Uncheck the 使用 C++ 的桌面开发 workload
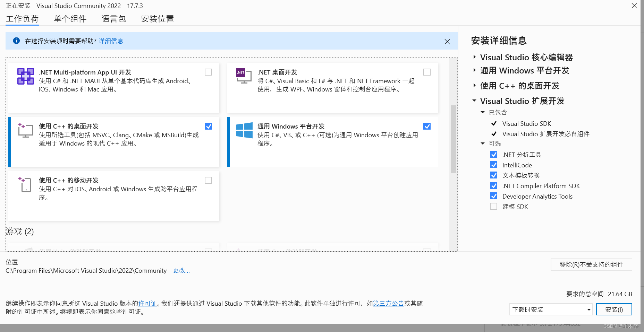Image resolution: width=644 pixels, height=332 pixels. point(208,126)
